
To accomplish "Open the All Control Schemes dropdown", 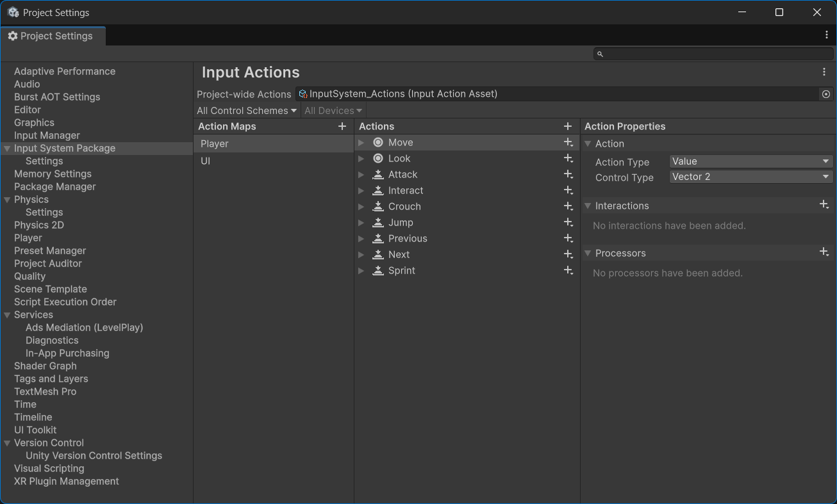I will click(247, 111).
